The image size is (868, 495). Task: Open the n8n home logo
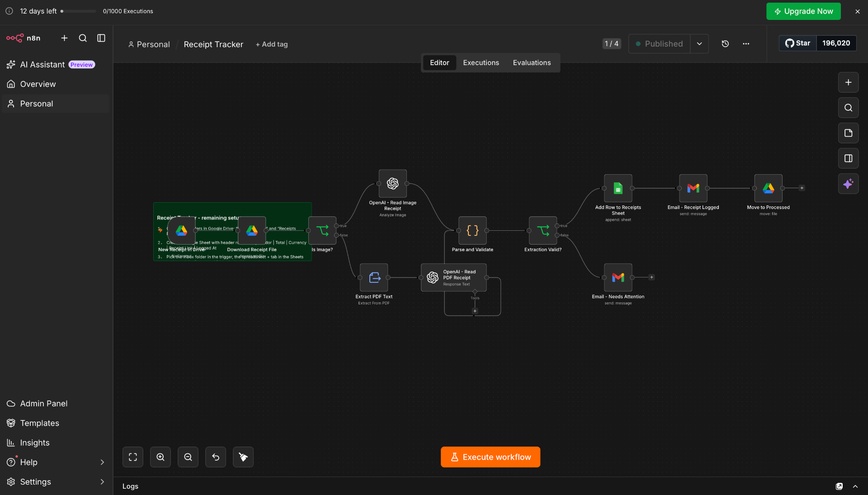[x=24, y=38]
